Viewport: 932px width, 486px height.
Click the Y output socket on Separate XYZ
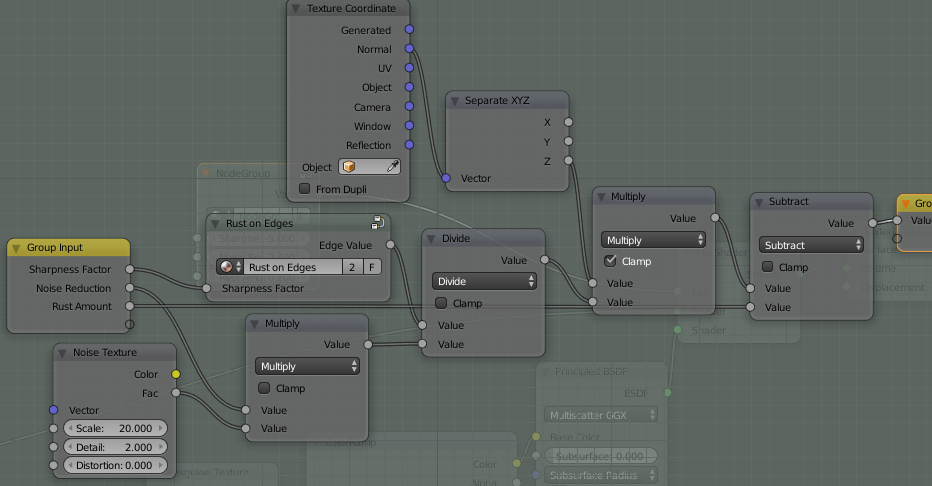coord(568,141)
